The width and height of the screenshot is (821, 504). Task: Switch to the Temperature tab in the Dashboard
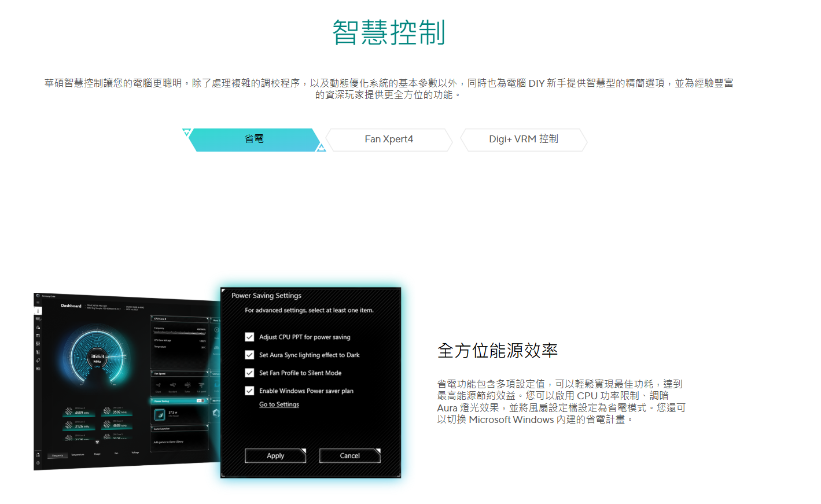pyautogui.click(x=78, y=455)
